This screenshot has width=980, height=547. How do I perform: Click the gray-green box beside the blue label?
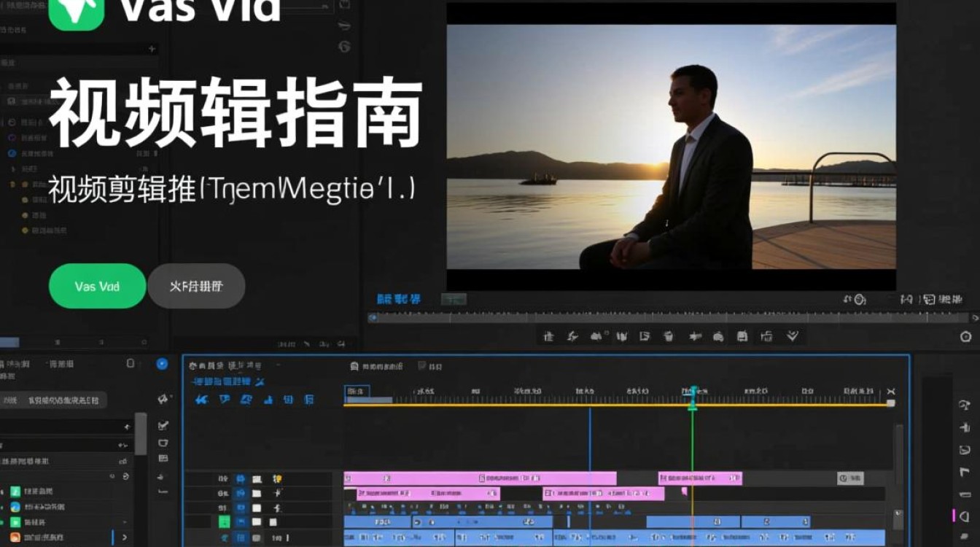pyautogui.click(x=454, y=299)
